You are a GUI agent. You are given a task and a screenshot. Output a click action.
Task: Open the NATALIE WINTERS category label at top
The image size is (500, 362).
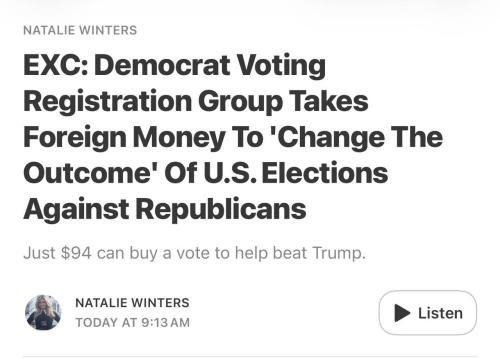[80, 30]
